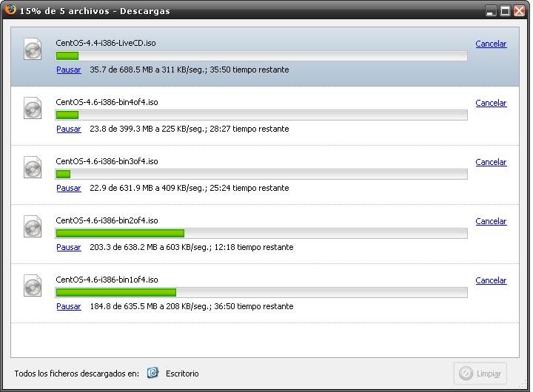
Task: Click the bin4of4.iso disc file icon
Action: click(33, 109)
